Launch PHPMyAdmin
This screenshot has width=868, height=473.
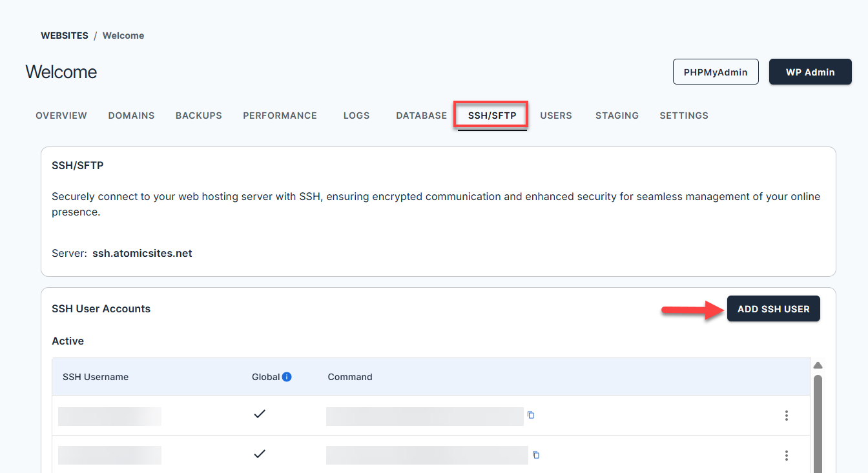[716, 72]
